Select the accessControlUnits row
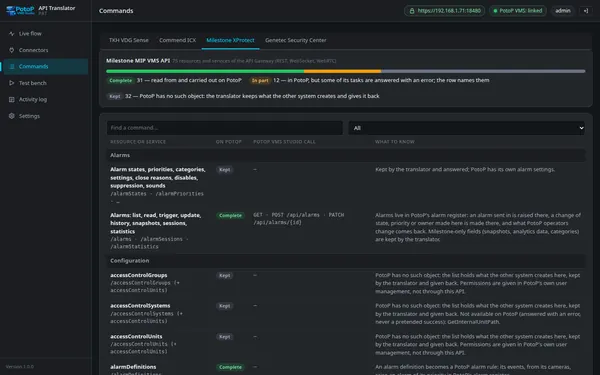 [346, 344]
